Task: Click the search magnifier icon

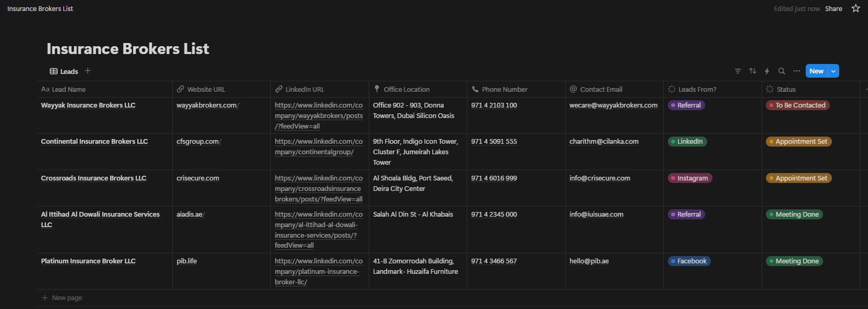Action: [x=782, y=71]
